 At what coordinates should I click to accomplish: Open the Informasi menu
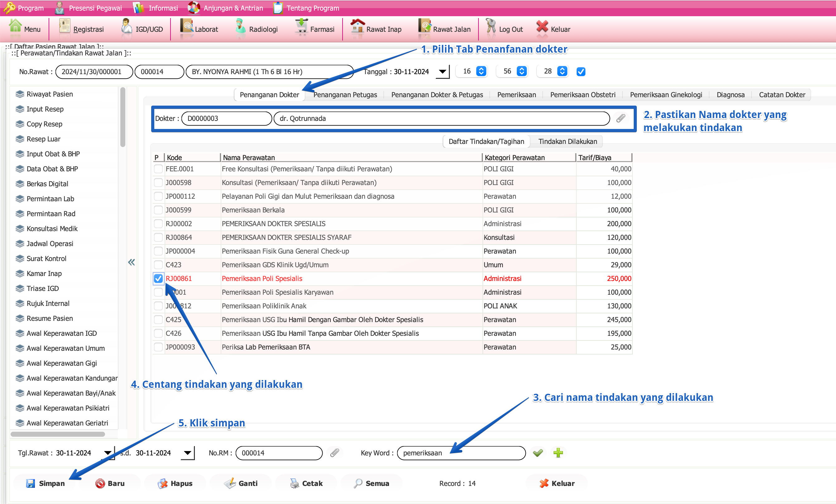pyautogui.click(x=156, y=8)
